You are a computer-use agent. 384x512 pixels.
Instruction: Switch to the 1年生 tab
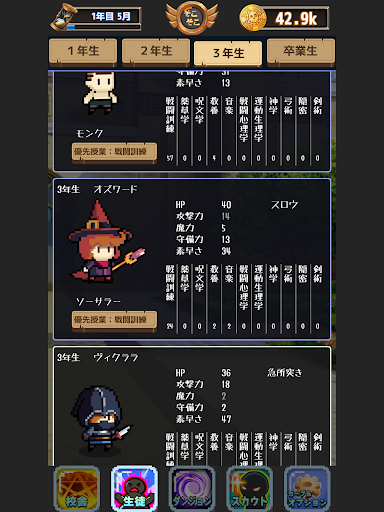click(x=83, y=51)
